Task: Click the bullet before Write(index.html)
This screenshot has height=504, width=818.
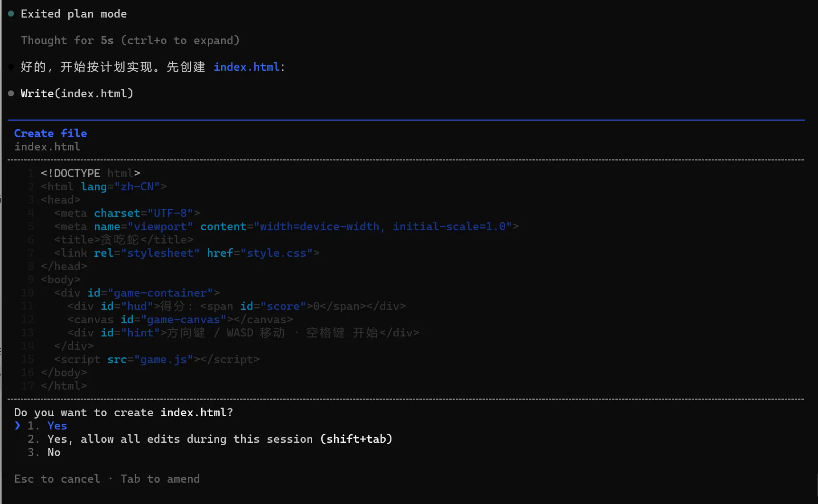Action: 11,93
